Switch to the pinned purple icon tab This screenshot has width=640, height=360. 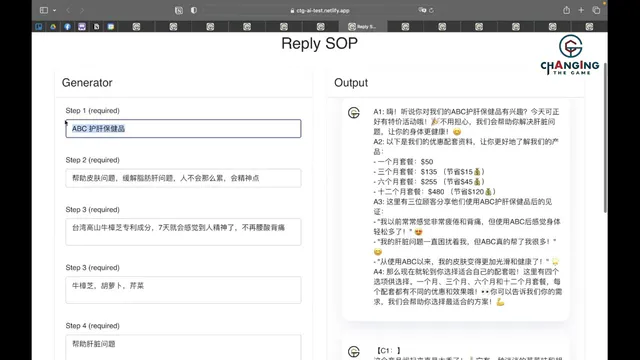(x=82, y=27)
